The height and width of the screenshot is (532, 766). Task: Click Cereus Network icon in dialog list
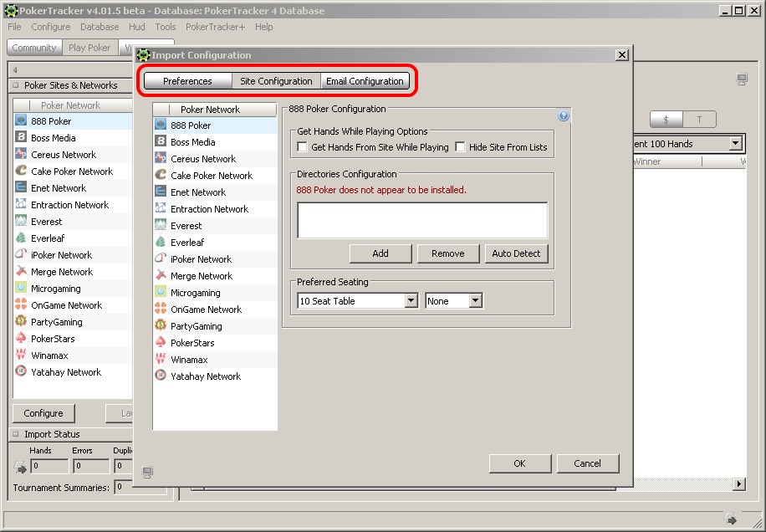161,158
